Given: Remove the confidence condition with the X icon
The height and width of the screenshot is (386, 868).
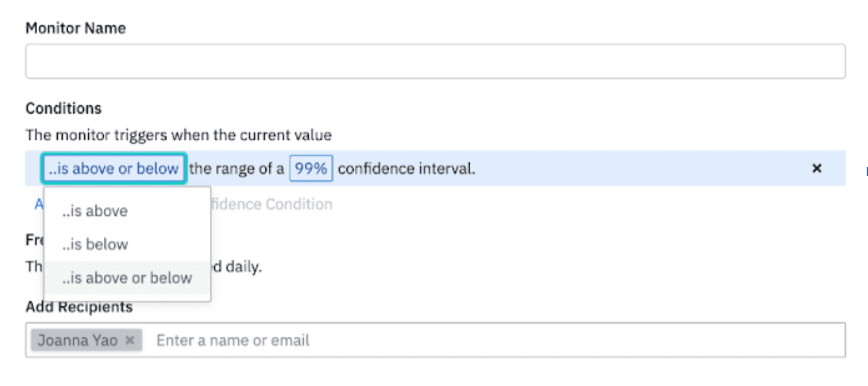Looking at the screenshot, I should 817,169.
